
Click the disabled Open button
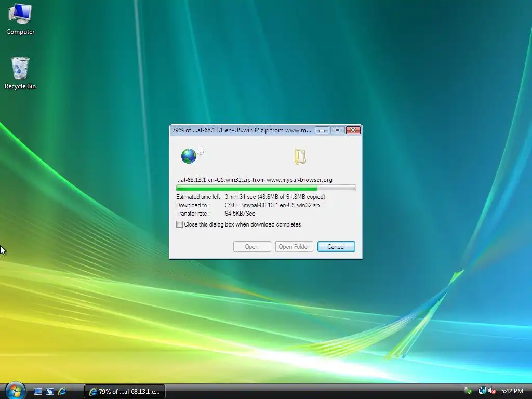point(252,247)
